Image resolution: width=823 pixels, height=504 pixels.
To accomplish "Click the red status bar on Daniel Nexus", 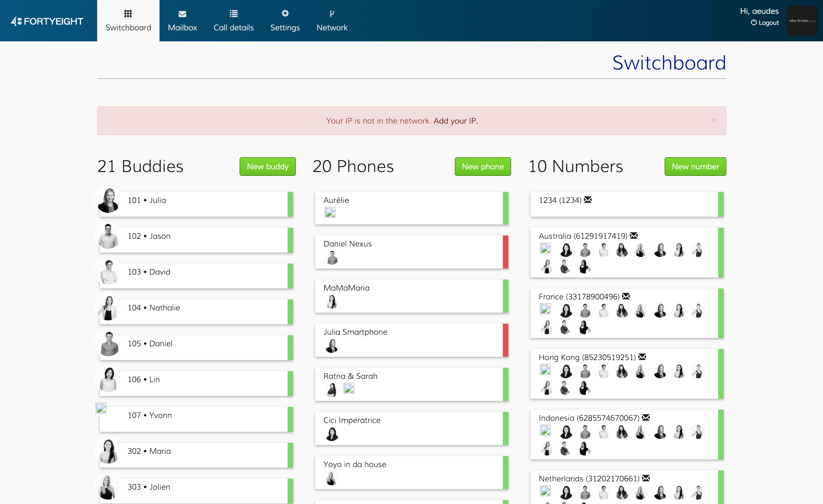I will (505, 252).
